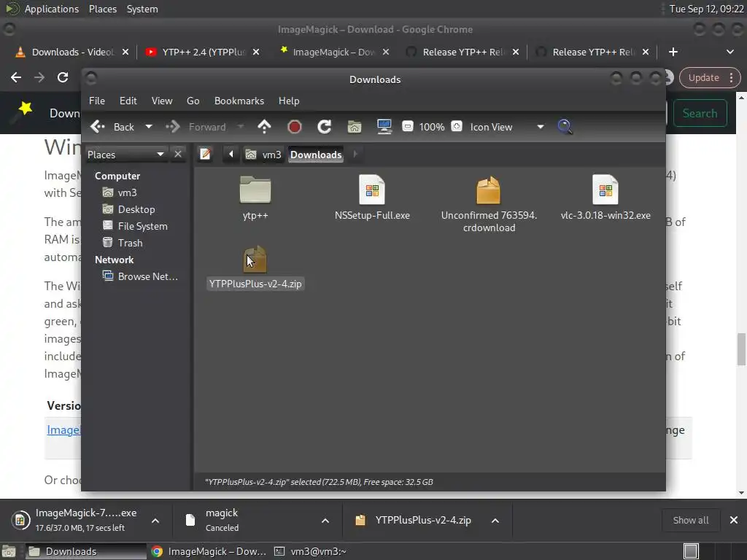Open the View menu
The image size is (747, 560).
click(162, 101)
